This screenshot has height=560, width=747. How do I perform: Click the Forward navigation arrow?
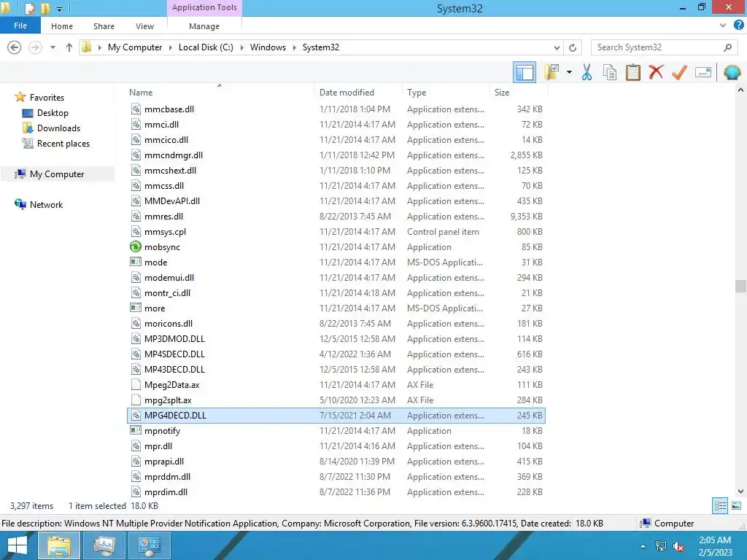(x=35, y=47)
